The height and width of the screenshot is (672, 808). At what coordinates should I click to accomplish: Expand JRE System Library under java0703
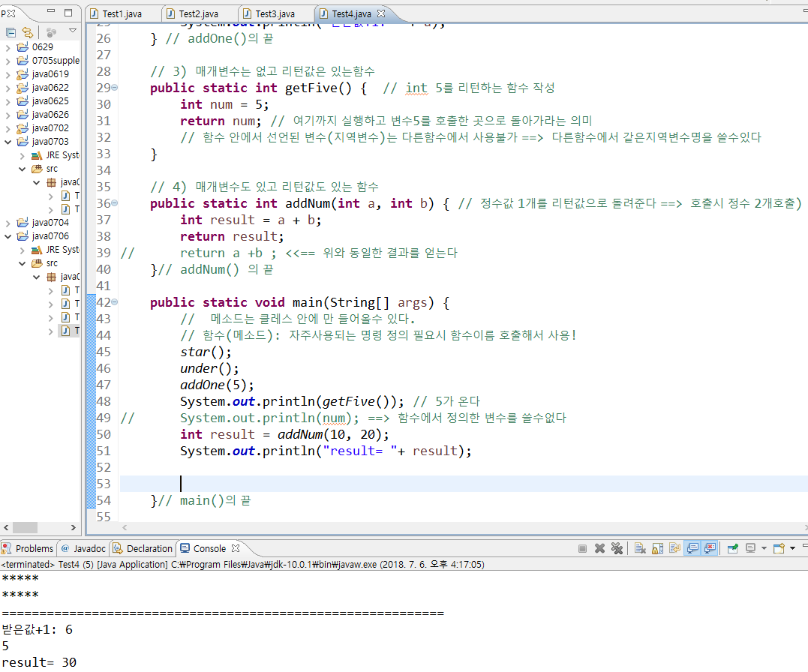[23, 155]
